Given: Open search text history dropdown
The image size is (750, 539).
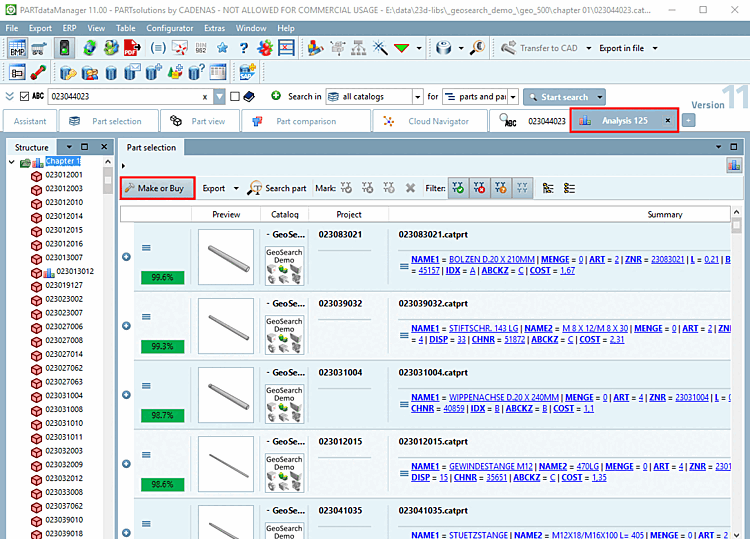Looking at the screenshot, I should click(x=219, y=97).
